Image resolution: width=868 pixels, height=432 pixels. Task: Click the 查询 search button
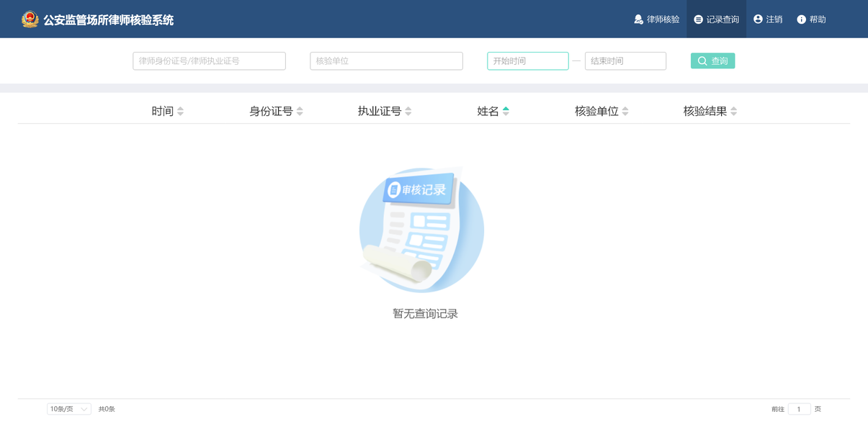pos(713,61)
